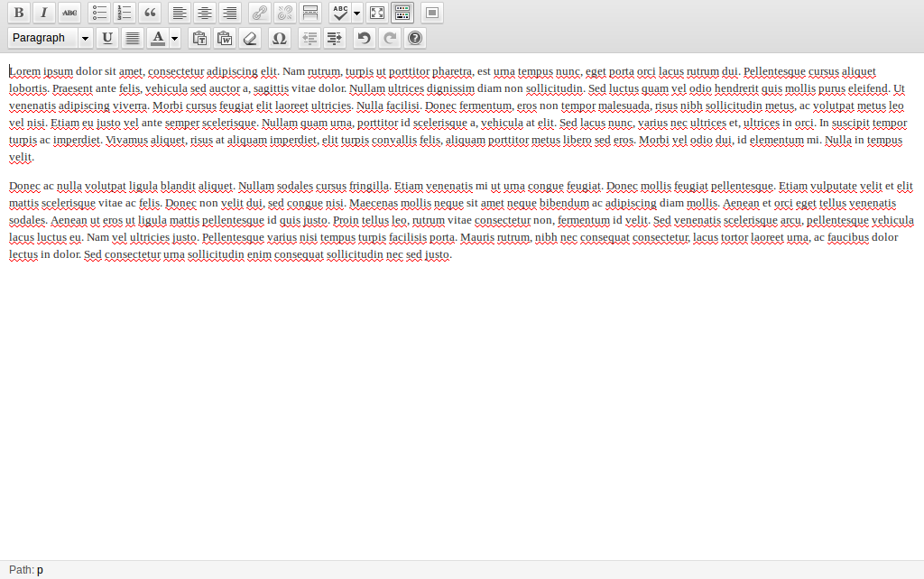Apply strikethrough with ABC button

tap(69, 13)
